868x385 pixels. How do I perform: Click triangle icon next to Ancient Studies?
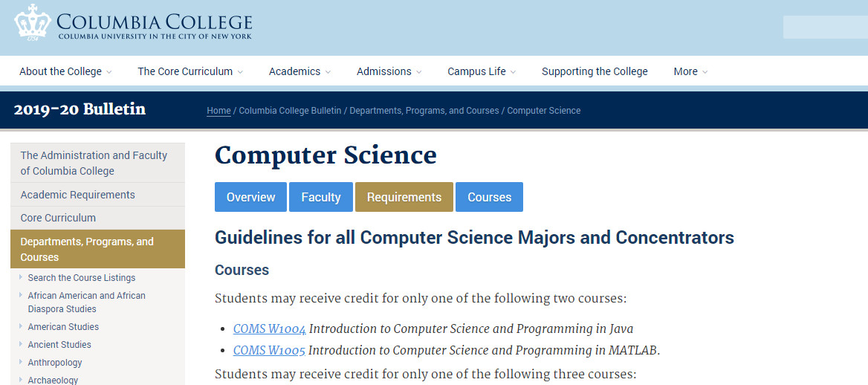pos(21,344)
